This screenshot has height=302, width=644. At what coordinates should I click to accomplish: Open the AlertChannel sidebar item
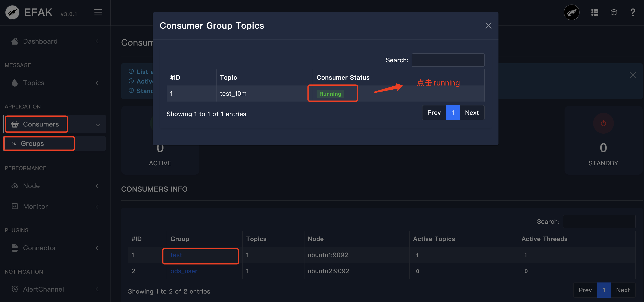click(x=43, y=289)
